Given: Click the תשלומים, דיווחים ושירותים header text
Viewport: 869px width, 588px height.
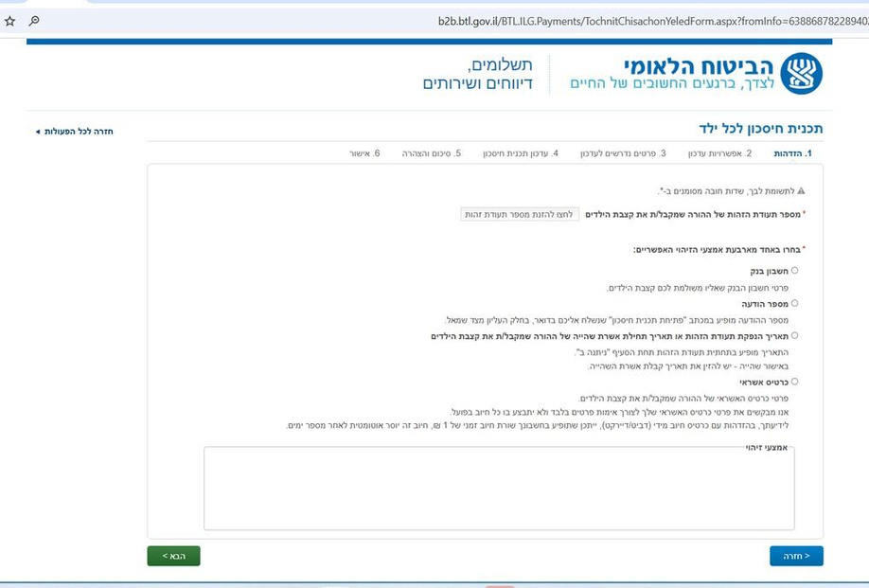Looking at the screenshot, I should pyautogui.click(x=477, y=74).
